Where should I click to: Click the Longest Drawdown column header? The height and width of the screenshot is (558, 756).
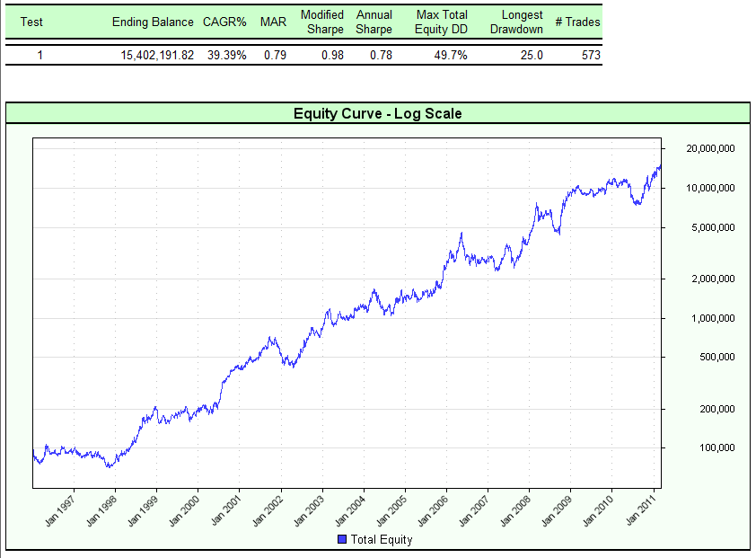tap(519, 22)
